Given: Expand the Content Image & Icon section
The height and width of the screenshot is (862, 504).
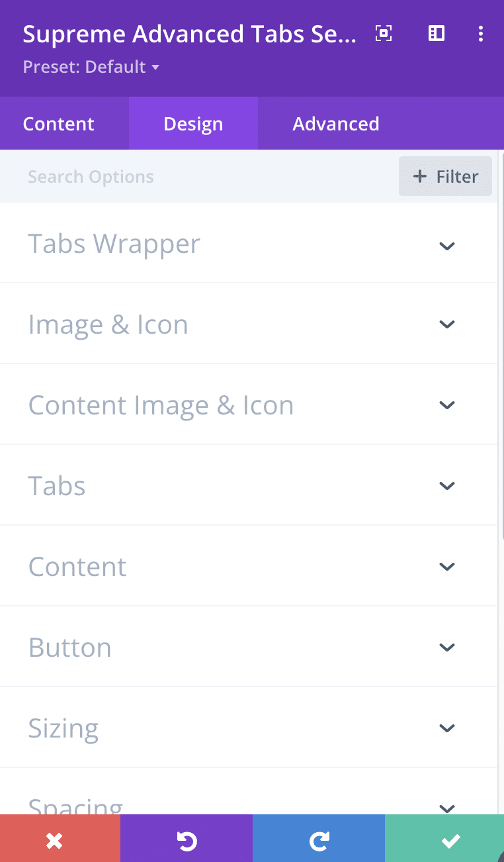Looking at the screenshot, I should click(249, 405).
